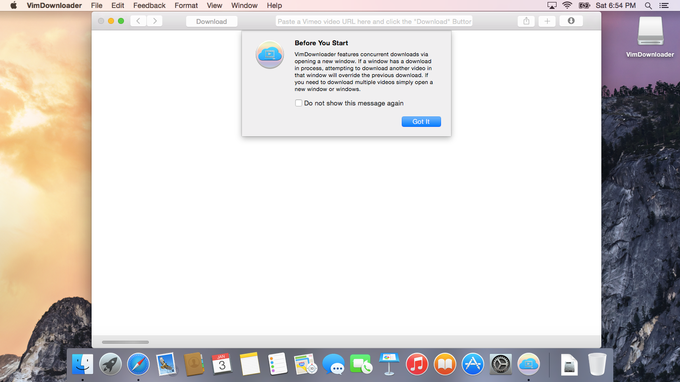The width and height of the screenshot is (680, 382).
Task: Open the document stack in the dock
Action: tap(569, 364)
